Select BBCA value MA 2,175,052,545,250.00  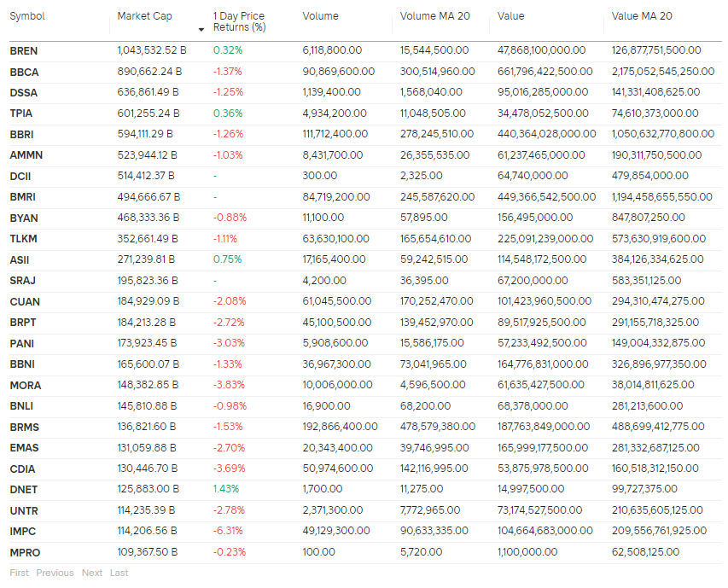click(663, 72)
